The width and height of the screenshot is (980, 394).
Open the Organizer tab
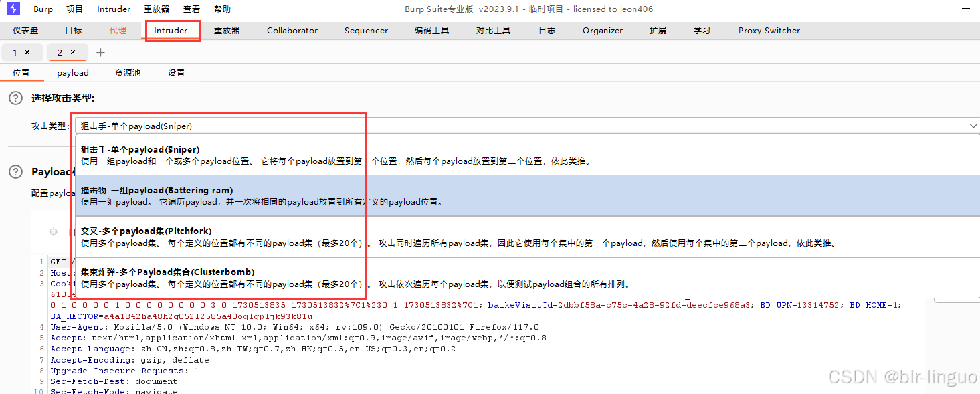pyautogui.click(x=603, y=31)
